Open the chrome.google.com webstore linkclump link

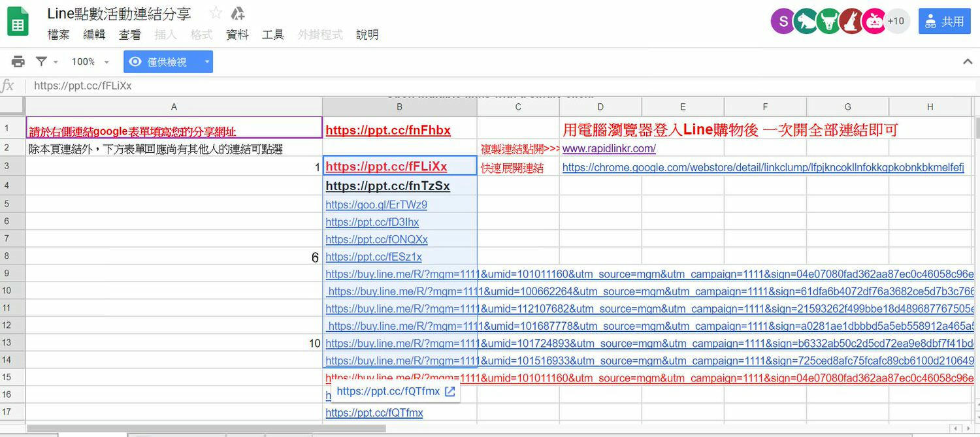pyautogui.click(x=763, y=167)
